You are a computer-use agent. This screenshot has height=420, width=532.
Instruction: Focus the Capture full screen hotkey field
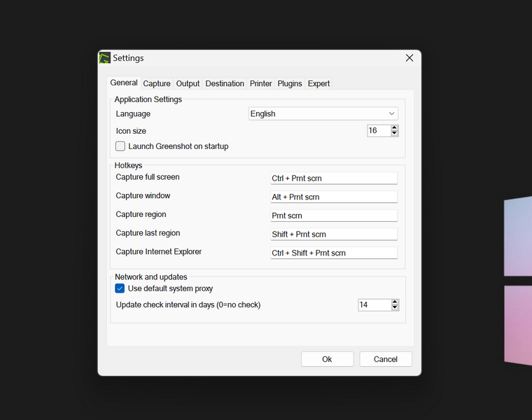coord(334,178)
